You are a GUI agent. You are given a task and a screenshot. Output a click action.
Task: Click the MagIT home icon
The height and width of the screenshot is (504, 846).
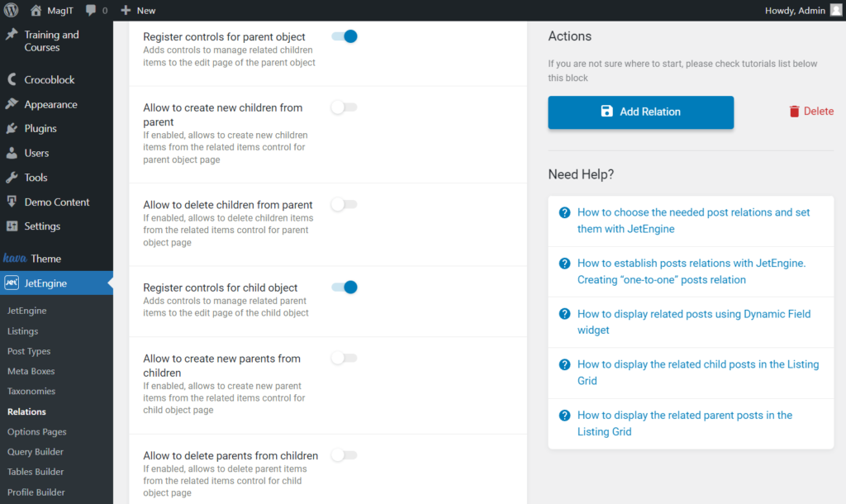[36, 10]
